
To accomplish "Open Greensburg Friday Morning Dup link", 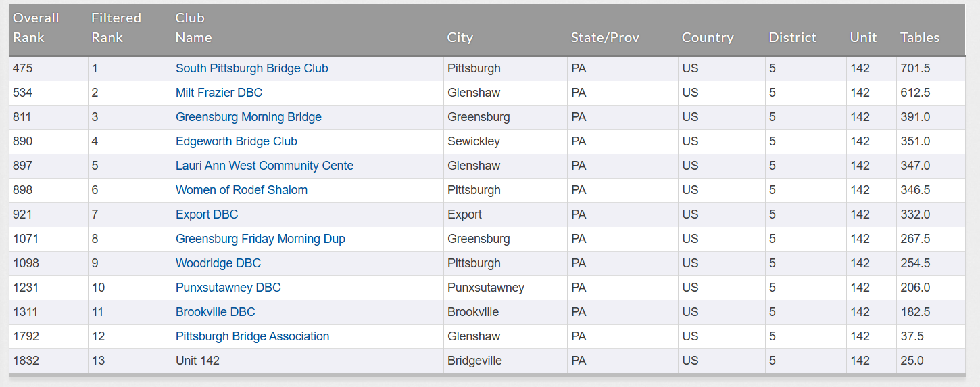I will tap(260, 239).
